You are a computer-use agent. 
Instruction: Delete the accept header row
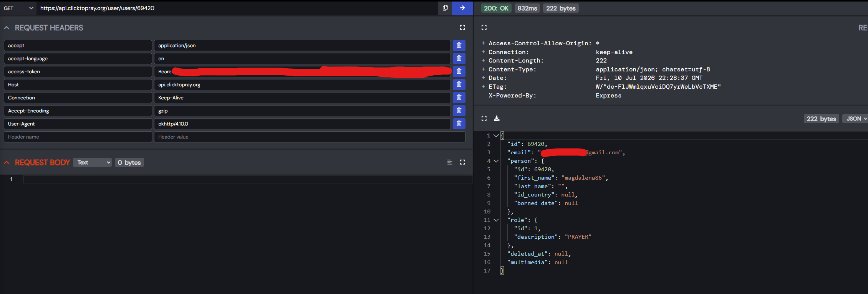click(x=459, y=45)
